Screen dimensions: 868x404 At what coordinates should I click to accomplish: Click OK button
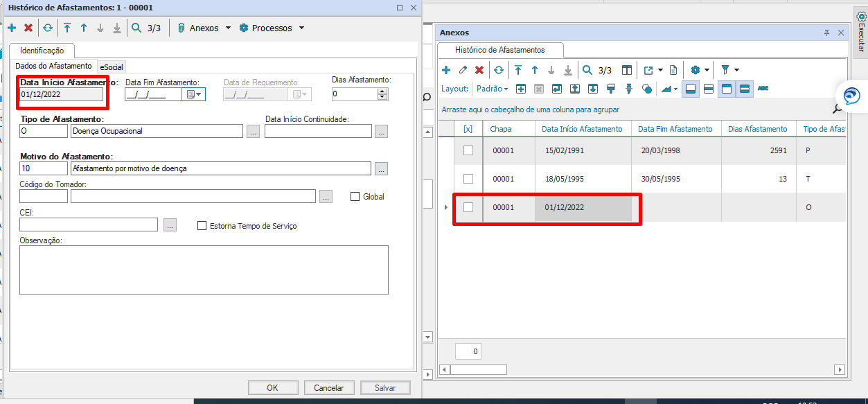tap(272, 388)
